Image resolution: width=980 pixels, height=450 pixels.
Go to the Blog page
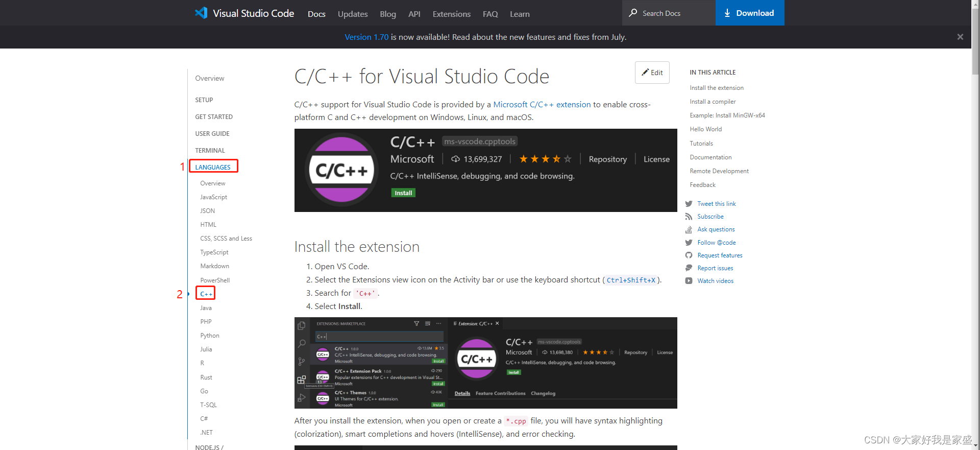coord(388,14)
